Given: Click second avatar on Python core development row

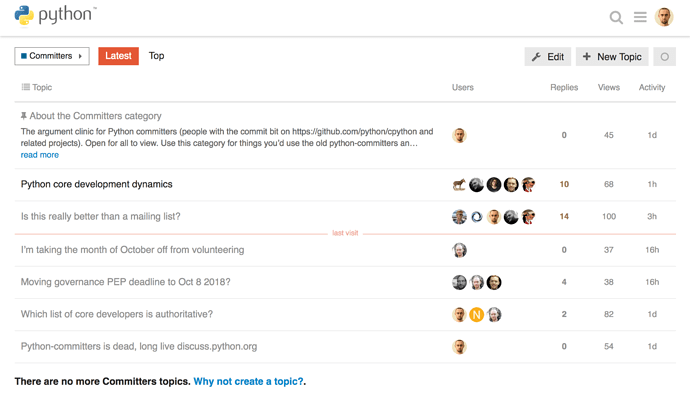Looking at the screenshot, I should (477, 184).
